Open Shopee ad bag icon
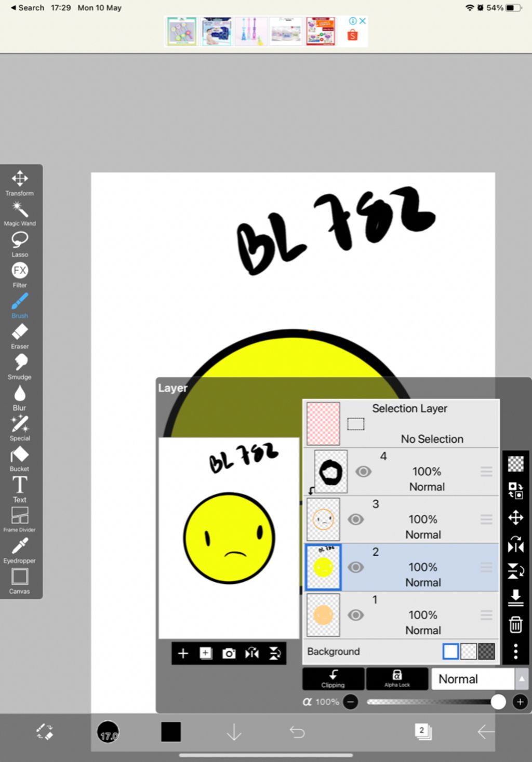 point(353,35)
